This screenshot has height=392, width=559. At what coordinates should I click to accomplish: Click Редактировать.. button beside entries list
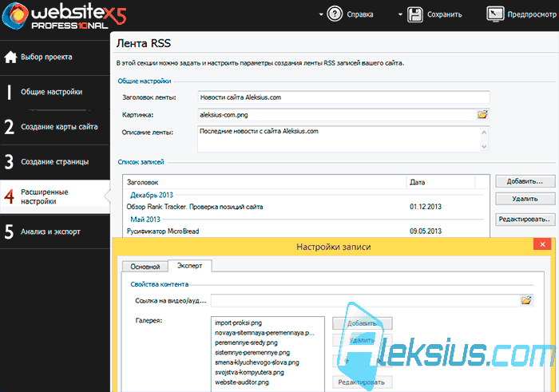[525, 220]
